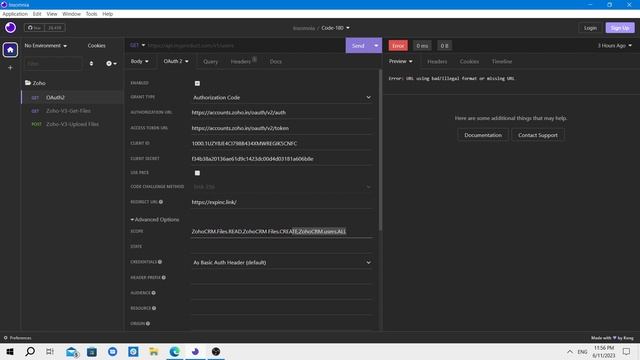The image size is (640, 360).
Task: Open the Window menu
Action: coord(71,14)
